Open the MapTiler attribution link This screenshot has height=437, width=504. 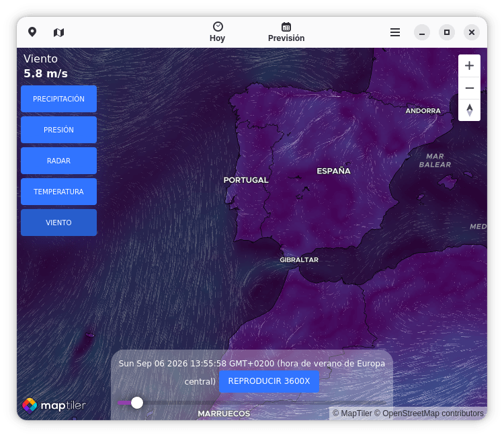click(x=352, y=413)
